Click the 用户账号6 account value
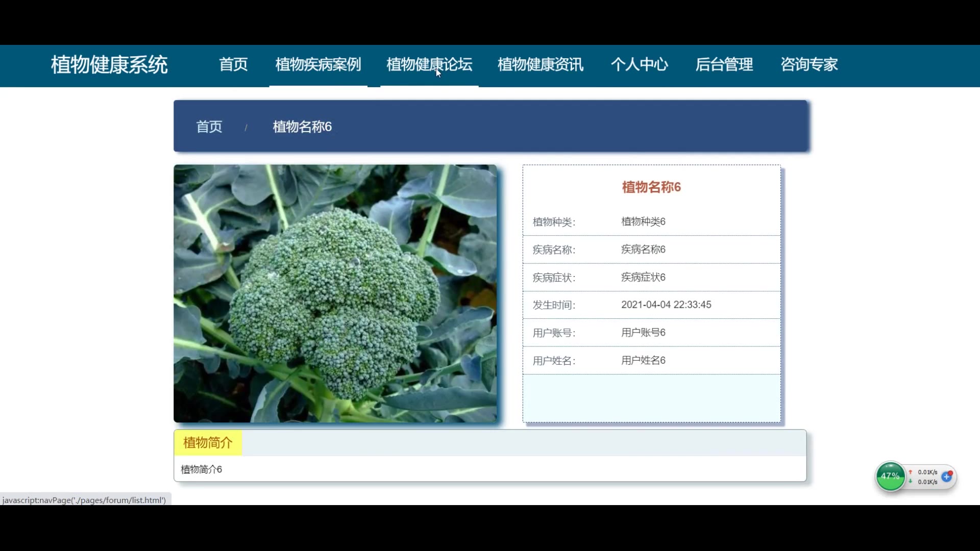The image size is (980, 551). (643, 333)
